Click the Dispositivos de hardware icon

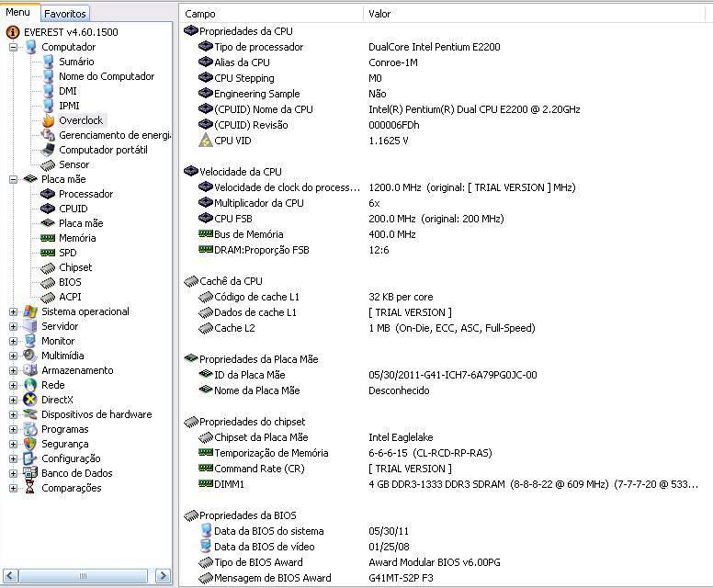pyautogui.click(x=30, y=414)
